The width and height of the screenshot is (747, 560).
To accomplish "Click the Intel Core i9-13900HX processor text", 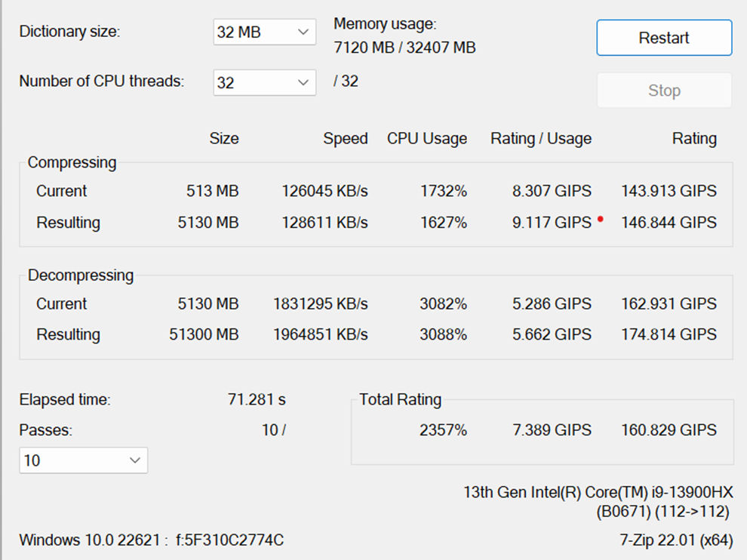I will coord(598,493).
